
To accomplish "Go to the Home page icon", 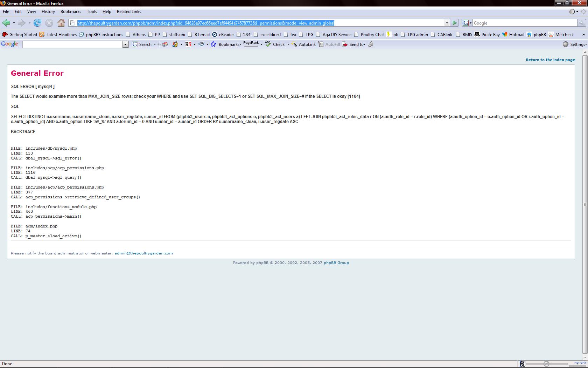I will (61, 23).
